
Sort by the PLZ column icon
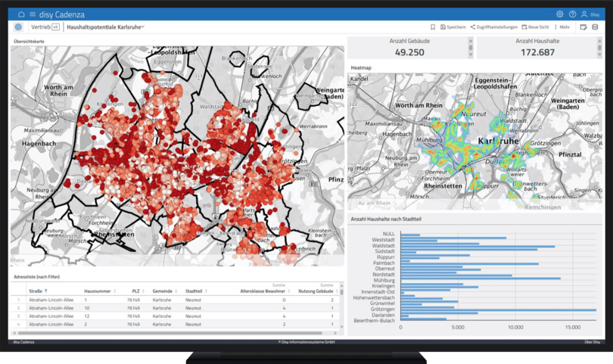[143, 291]
